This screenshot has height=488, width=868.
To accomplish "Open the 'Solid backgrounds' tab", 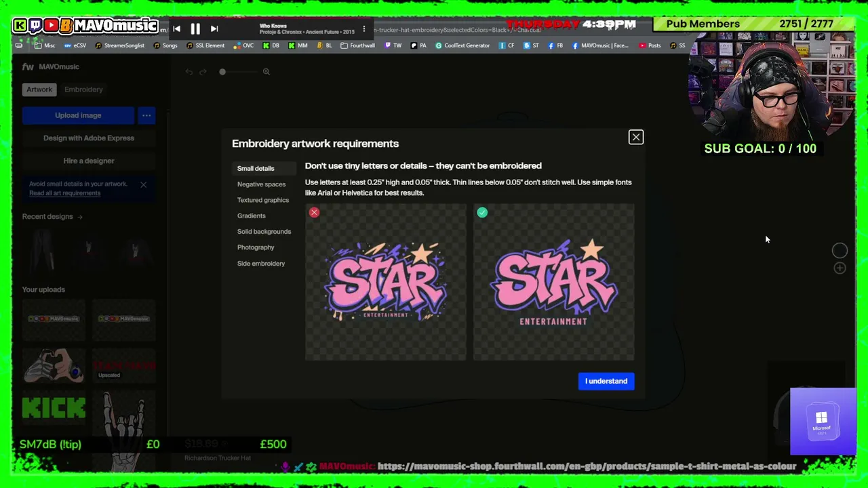I will click(x=264, y=232).
